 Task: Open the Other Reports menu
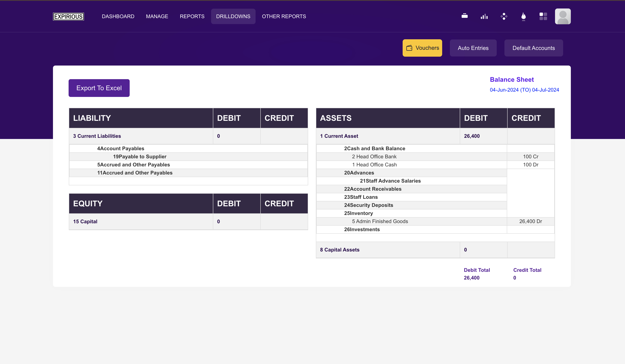[x=284, y=16]
